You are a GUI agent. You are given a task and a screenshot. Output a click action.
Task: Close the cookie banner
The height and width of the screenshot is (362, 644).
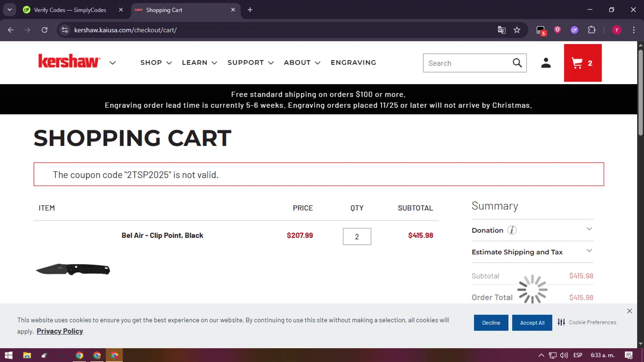point(629,311)
